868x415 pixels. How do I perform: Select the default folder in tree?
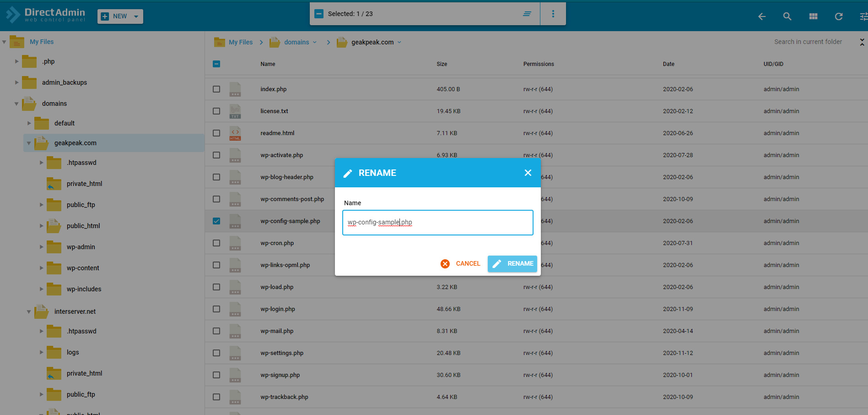pos(65,123)
